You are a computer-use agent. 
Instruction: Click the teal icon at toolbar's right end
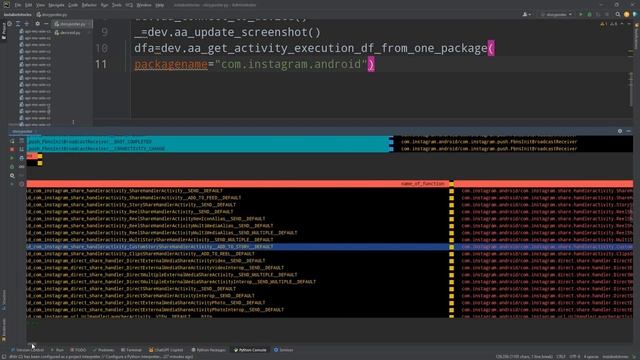click(x=635, y=14)
